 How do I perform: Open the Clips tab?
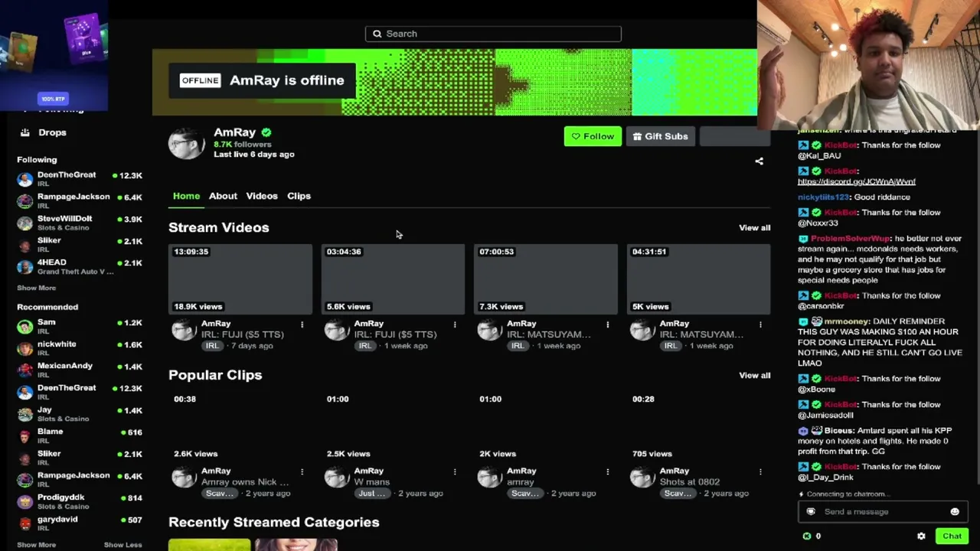click(299, 196)
